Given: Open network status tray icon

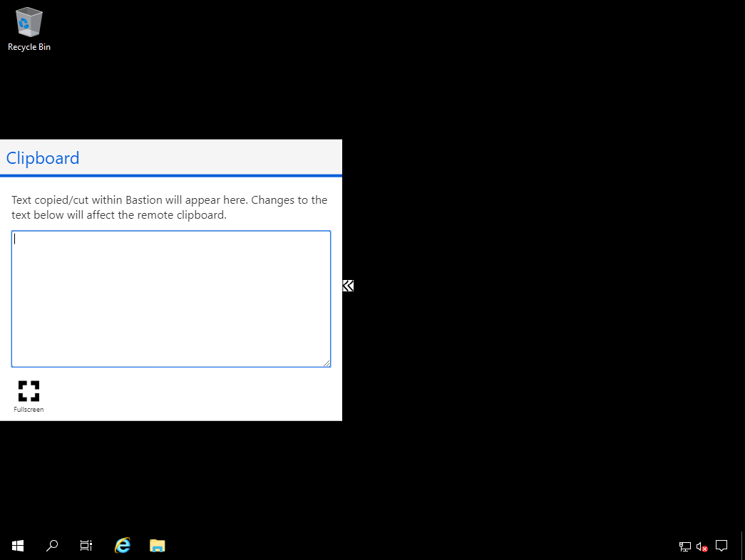Looking at the screenshot, I should pyautogui.click(x=684, y=546).
